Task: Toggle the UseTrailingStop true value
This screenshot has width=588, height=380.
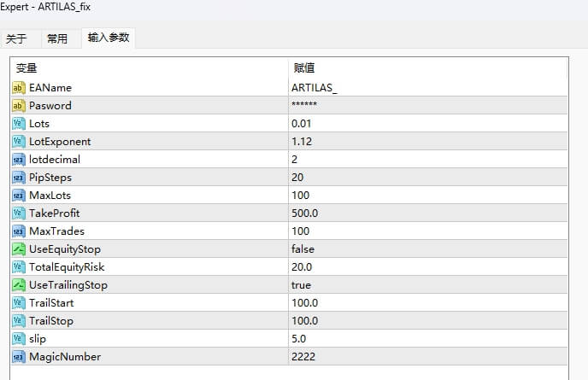Action: (301, 284)
